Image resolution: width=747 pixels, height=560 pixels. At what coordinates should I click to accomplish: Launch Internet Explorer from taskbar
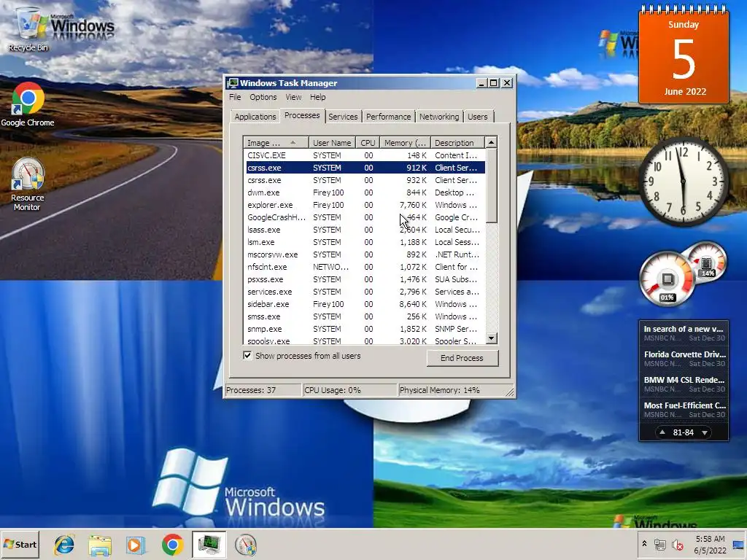pos(64,545)
